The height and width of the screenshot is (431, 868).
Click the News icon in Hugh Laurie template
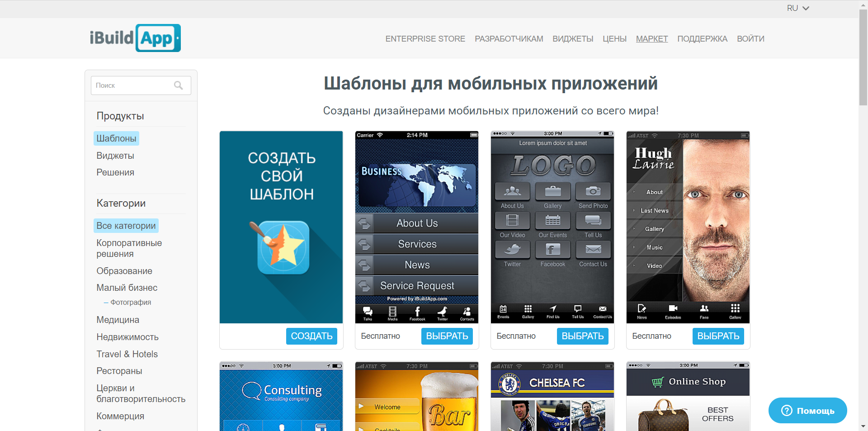click(x=642, y=308)
